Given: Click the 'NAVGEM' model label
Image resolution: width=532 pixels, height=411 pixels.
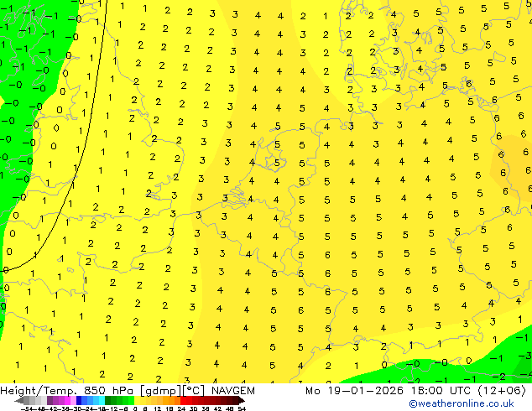Looking at the screenshot, I should click(233, 391).
